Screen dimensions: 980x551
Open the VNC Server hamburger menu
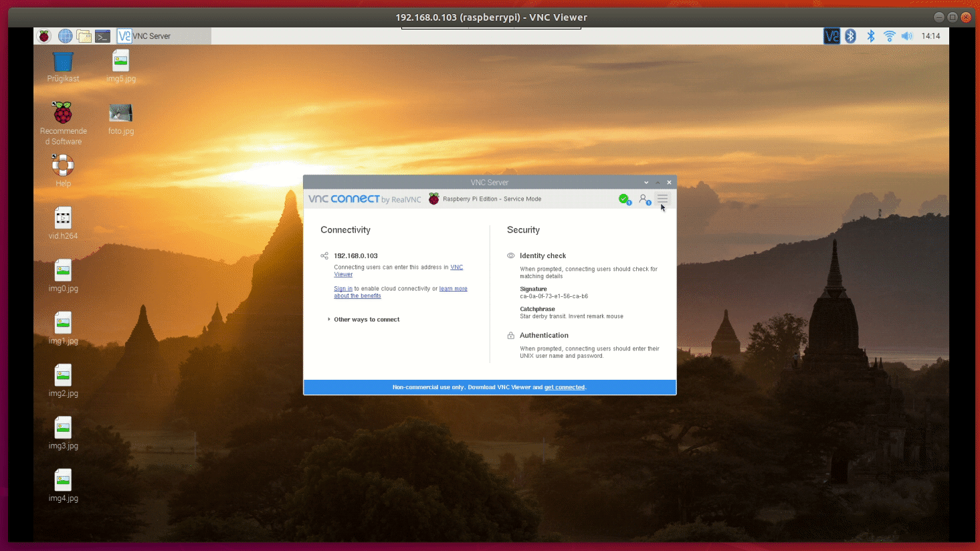point(662,199)
